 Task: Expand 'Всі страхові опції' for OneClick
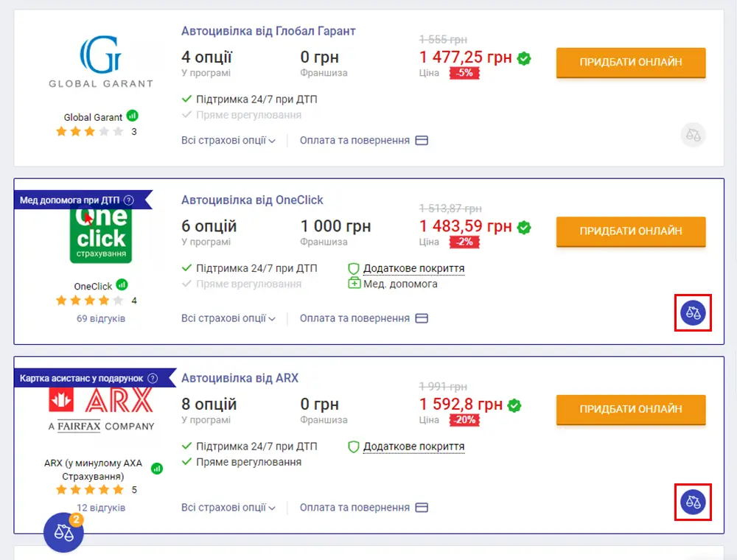tap(228, 319)
